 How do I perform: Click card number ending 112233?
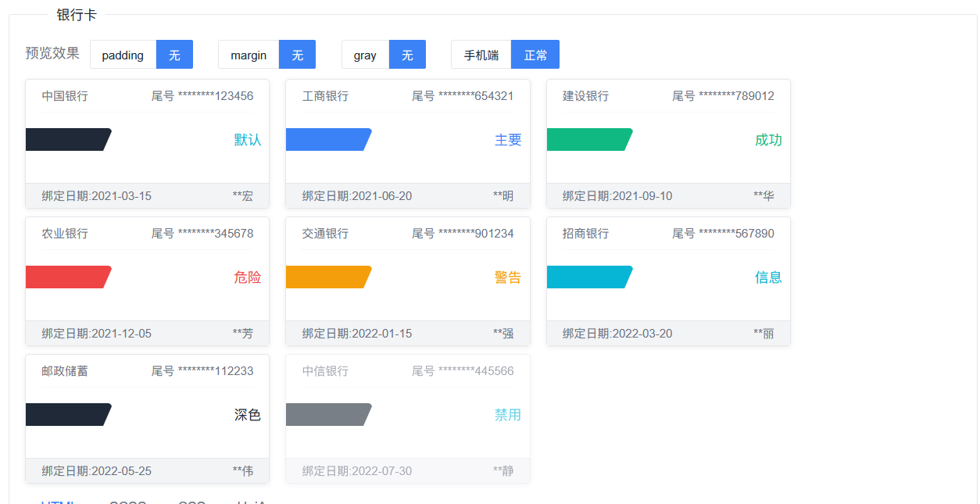point(202,371)
